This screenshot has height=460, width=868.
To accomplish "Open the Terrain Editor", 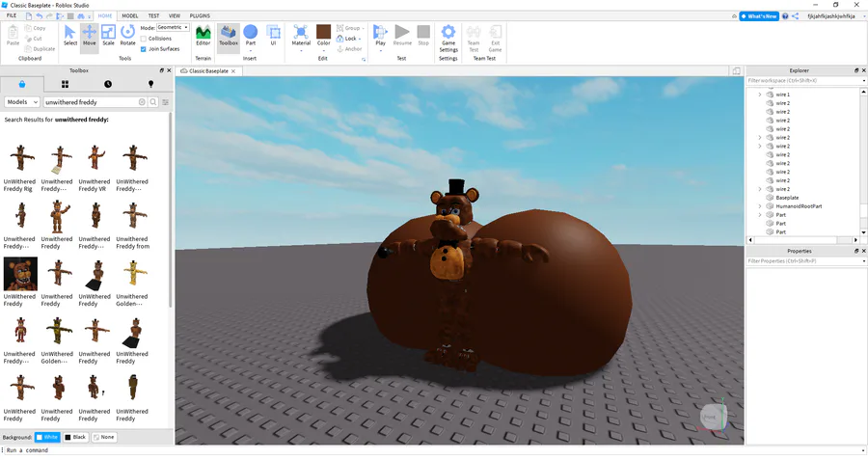I will point(203,36).
